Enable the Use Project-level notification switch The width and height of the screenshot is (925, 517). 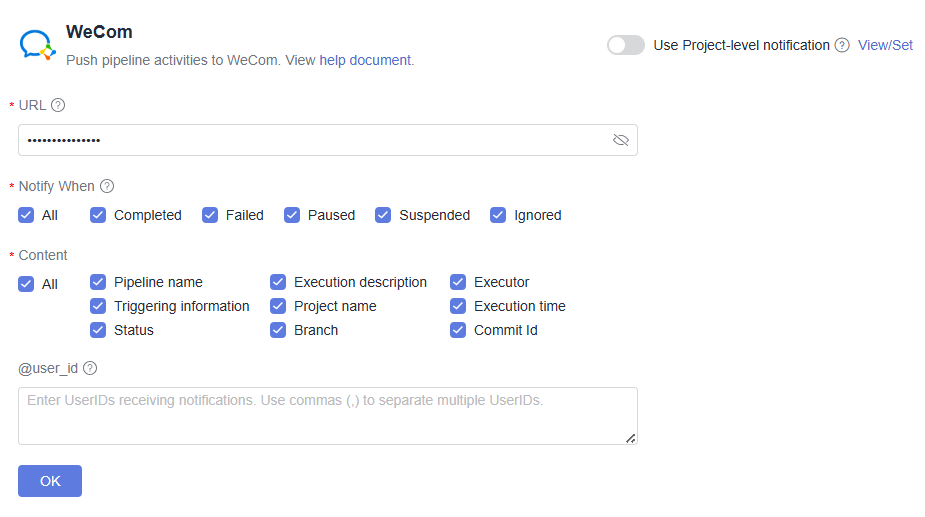pos(626,45)
